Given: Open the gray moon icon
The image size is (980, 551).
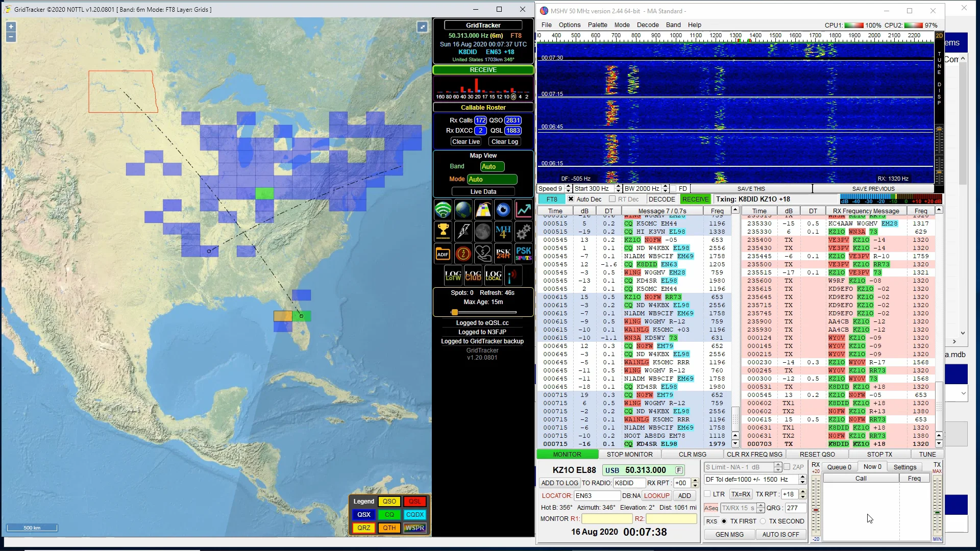Looking at the screenshot, I should coord(483,232).
